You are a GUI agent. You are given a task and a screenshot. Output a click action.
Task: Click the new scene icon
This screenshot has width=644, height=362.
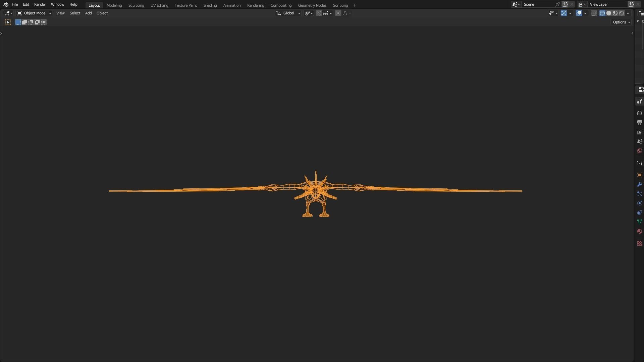[565, 4]
